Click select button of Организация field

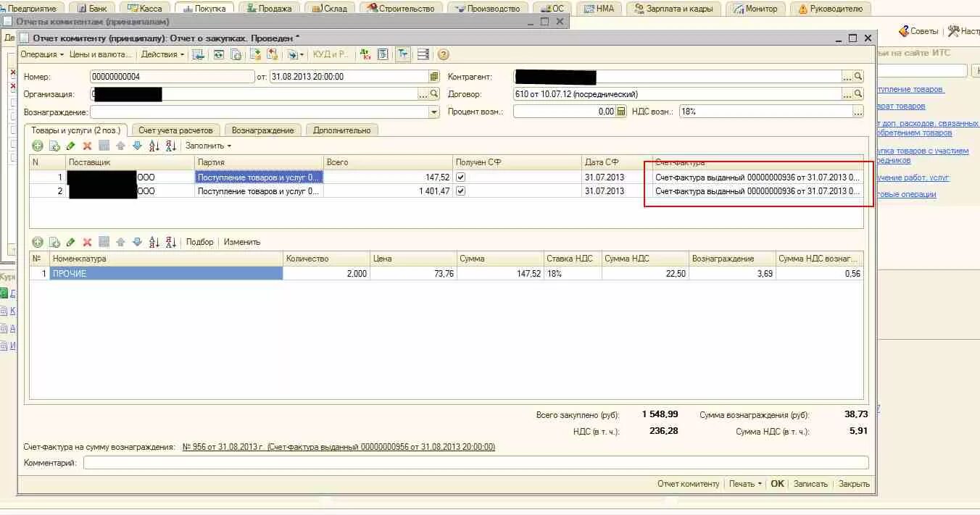click(423, 94)
